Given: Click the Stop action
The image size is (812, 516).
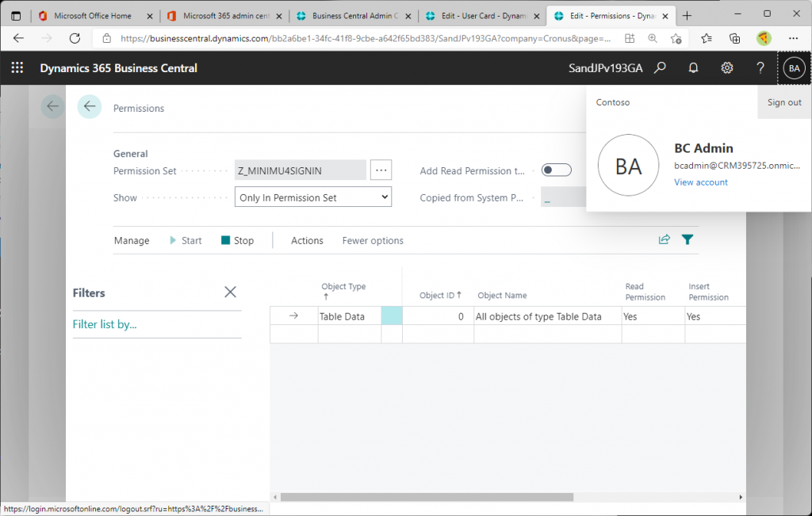Looking at the screenshot, I should (x=237, y=241).
